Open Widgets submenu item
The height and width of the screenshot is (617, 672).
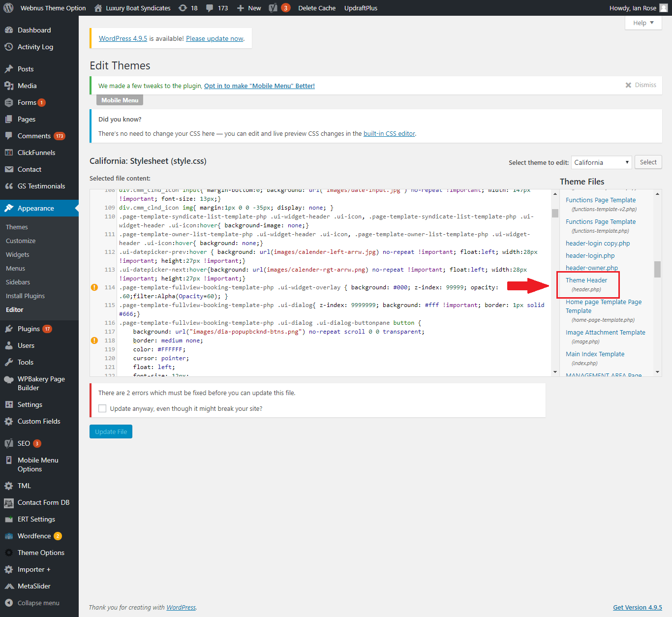point(18,254)
